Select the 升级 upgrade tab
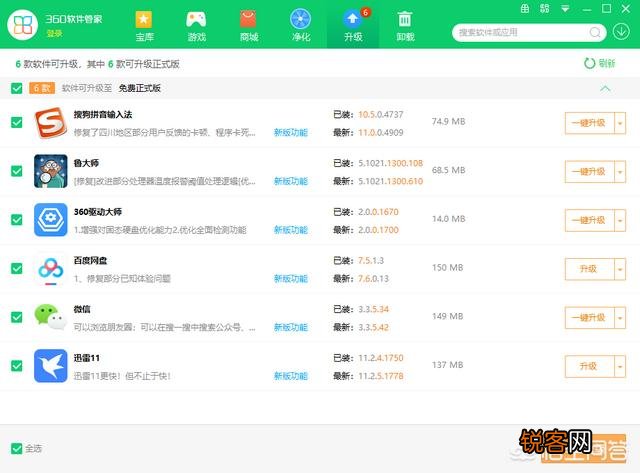The width and height of the screenshot is (640, 473). tap(353, 26)
